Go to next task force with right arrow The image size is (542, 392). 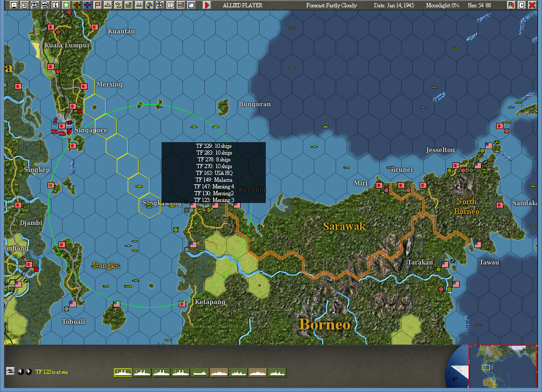coord(29,372)
